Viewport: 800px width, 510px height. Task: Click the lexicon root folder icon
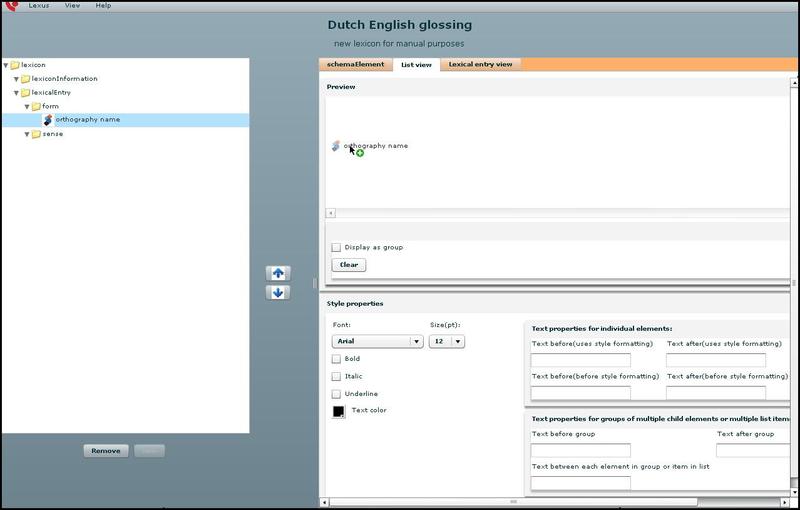tap(14, 65)
